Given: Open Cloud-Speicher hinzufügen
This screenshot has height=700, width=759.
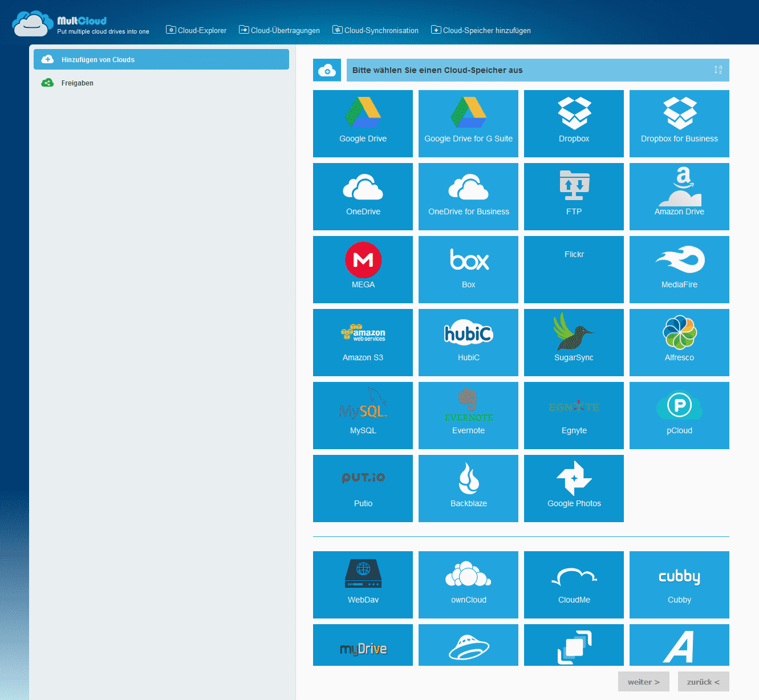Looking at the screenshot, I should 481,30.
